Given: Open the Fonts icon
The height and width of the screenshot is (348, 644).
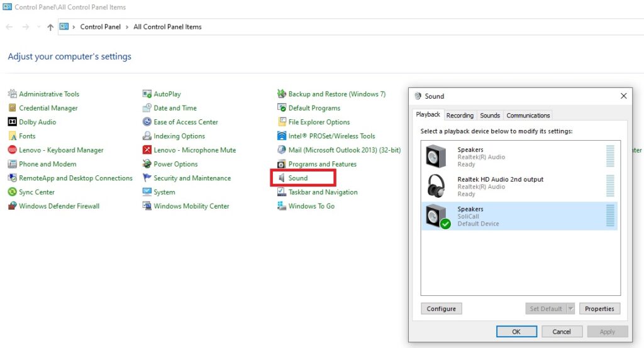Looking at the screenshot, I should click(x=13, y=136).
